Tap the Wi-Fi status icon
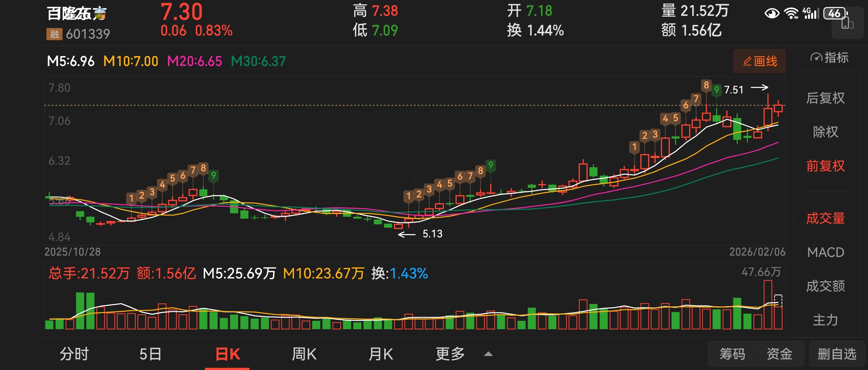Screen dimensions: 868x370 click(x=791, y=13)
